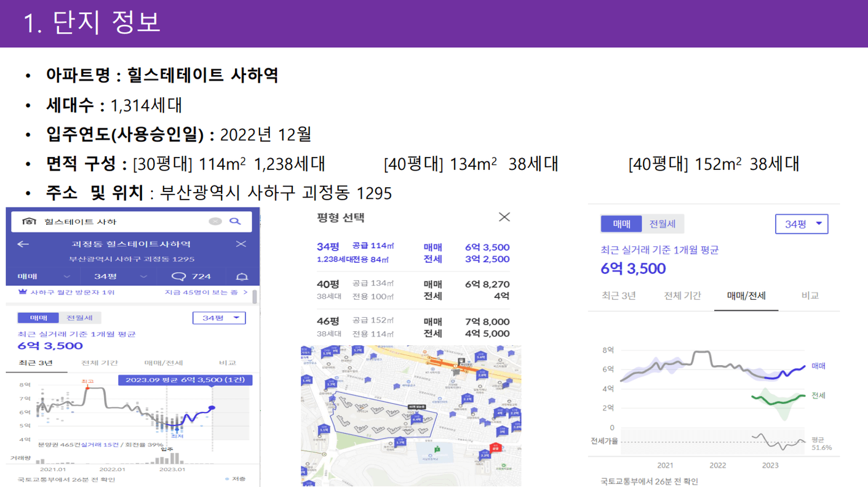Go back using the left arrow icon
This screenshot has width=868, height=487.
[x=23, y=244]
